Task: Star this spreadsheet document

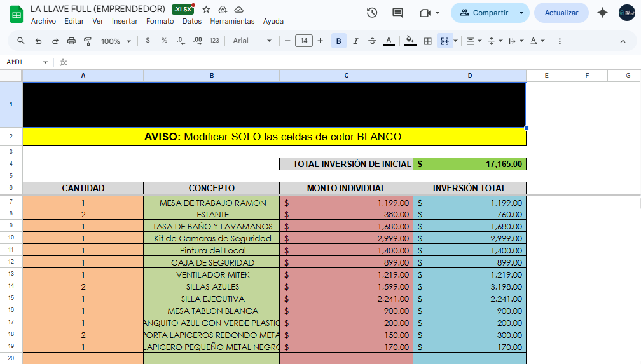Action: point(206,10)
